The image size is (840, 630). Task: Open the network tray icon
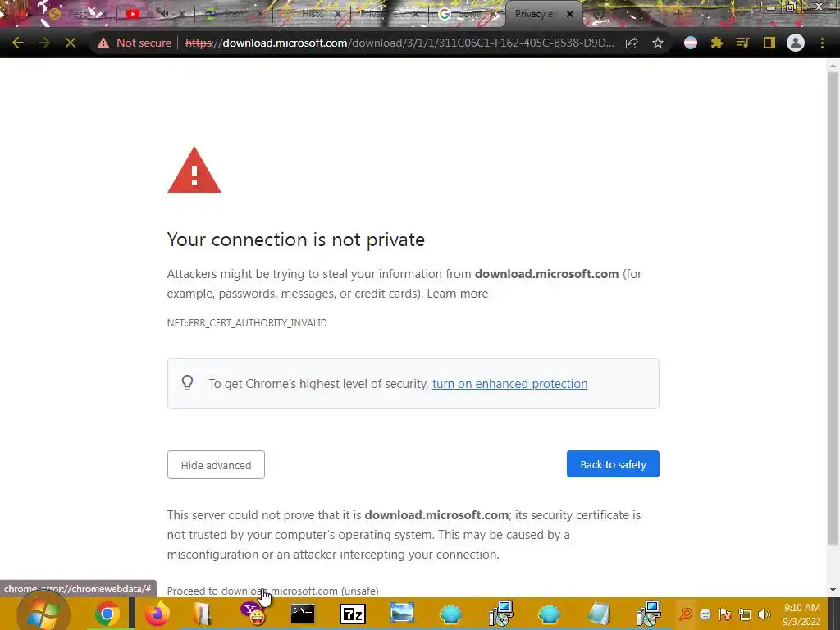tap(745, 614)
